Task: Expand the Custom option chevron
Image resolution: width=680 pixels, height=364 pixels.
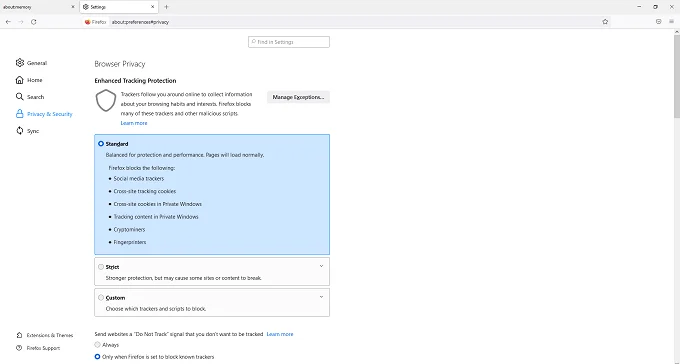Action: 321,297
